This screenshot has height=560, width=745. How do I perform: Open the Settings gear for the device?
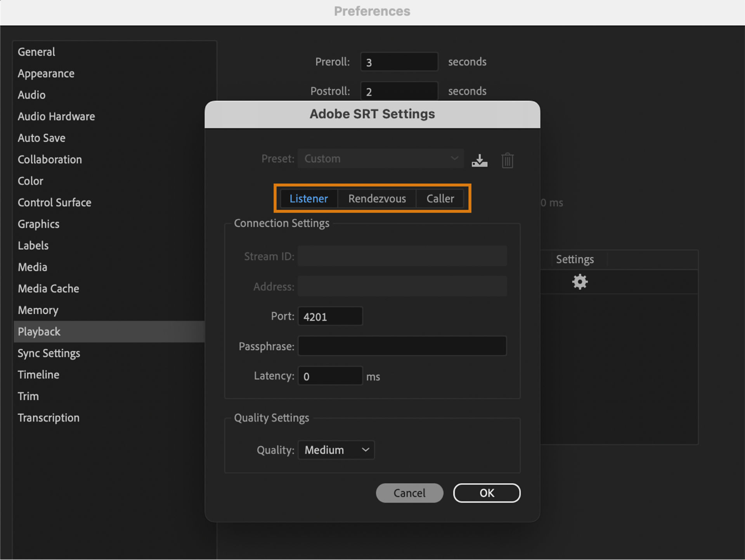(579, 282)
